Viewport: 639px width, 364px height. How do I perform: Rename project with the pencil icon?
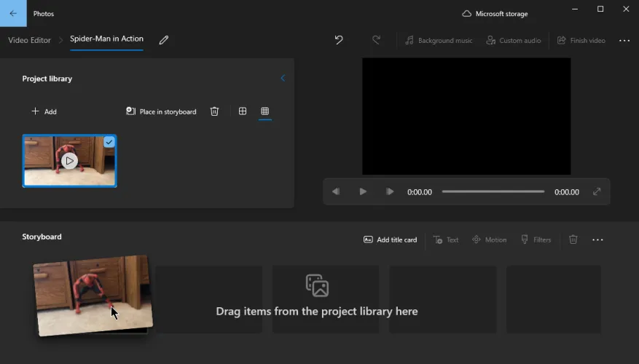(164, 40)
